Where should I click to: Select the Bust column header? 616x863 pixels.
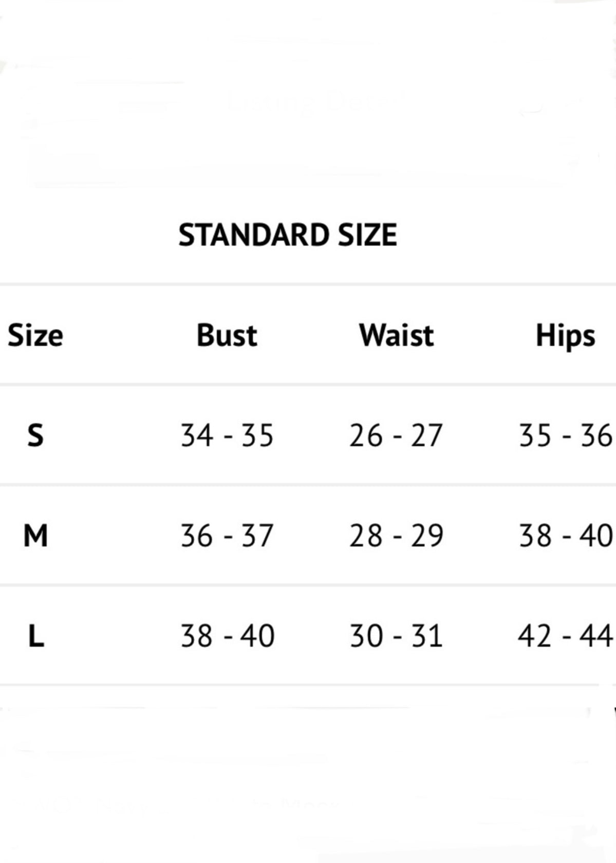227,336
